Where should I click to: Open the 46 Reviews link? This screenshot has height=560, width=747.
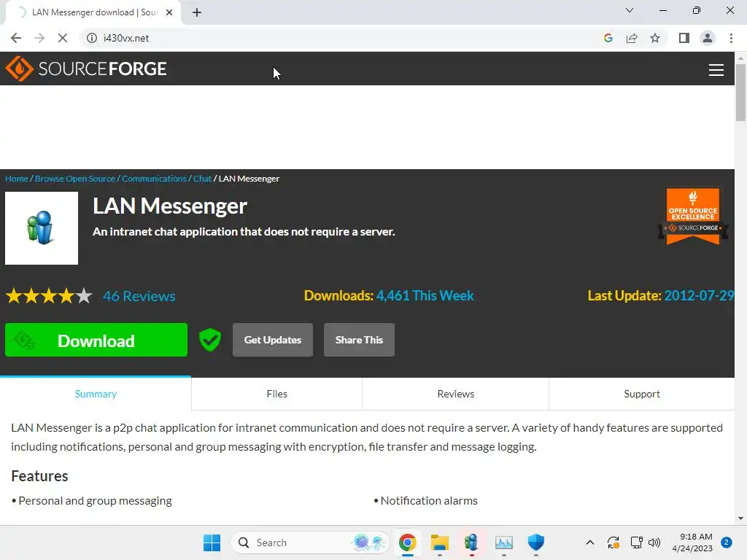point(139,296)
